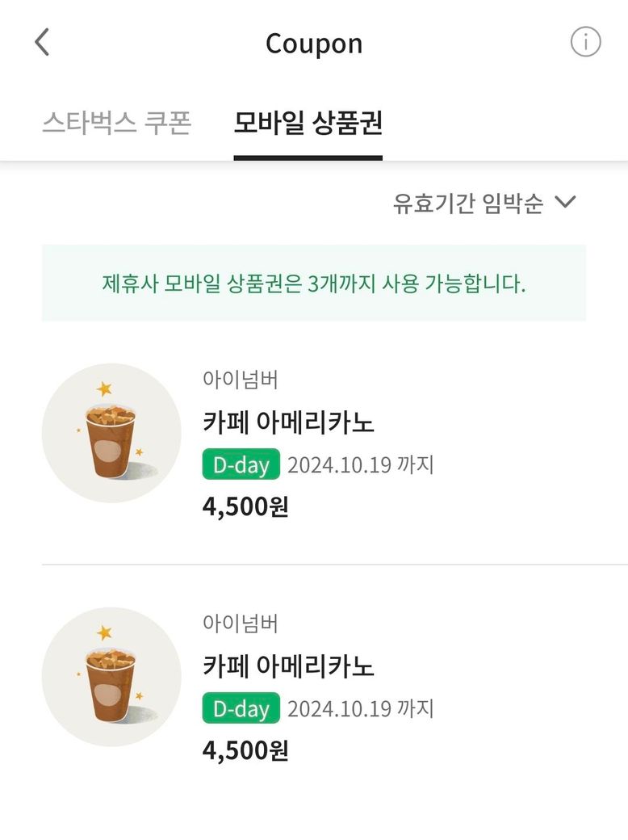Open the 유효기간 임박순 sort dropdown
Image resolution: width=628 pixels, height=840 pixels.
467,203
